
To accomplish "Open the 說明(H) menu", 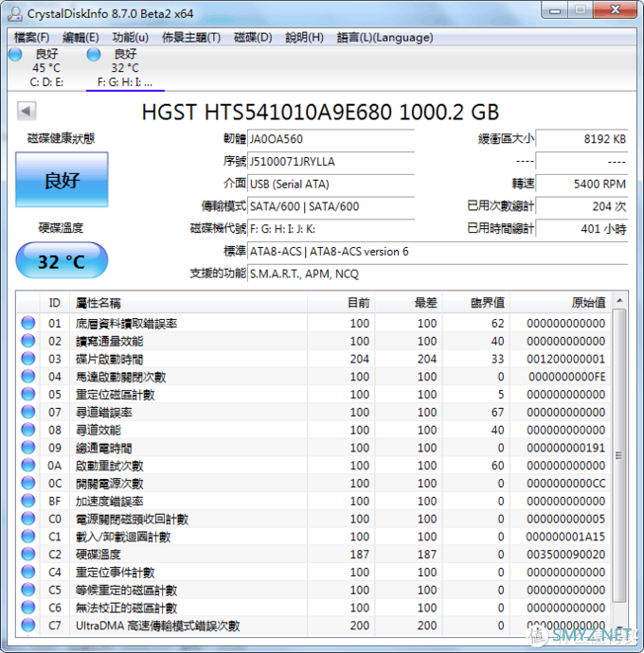I will pyautogui.click(x=304, y=38).
